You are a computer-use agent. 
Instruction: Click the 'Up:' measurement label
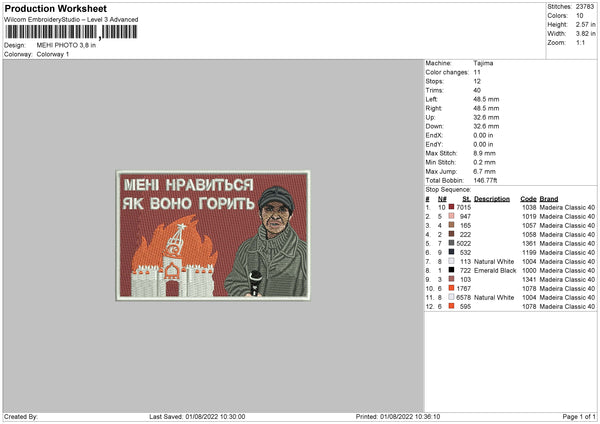pyautogui.click(x=430, y=117)
